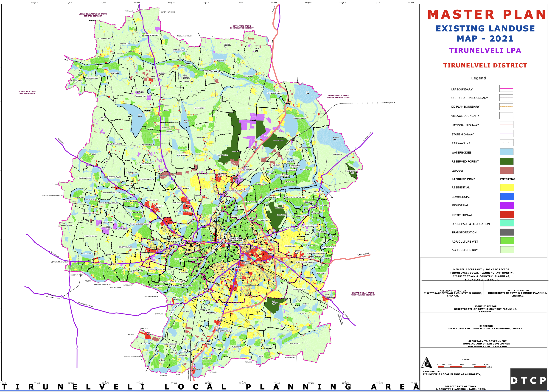The height and width of the screenshot is (392, 549).
Task: Click the TIRUNELVELI CORPORATION label on map
Action: click(x=235, y=239)
